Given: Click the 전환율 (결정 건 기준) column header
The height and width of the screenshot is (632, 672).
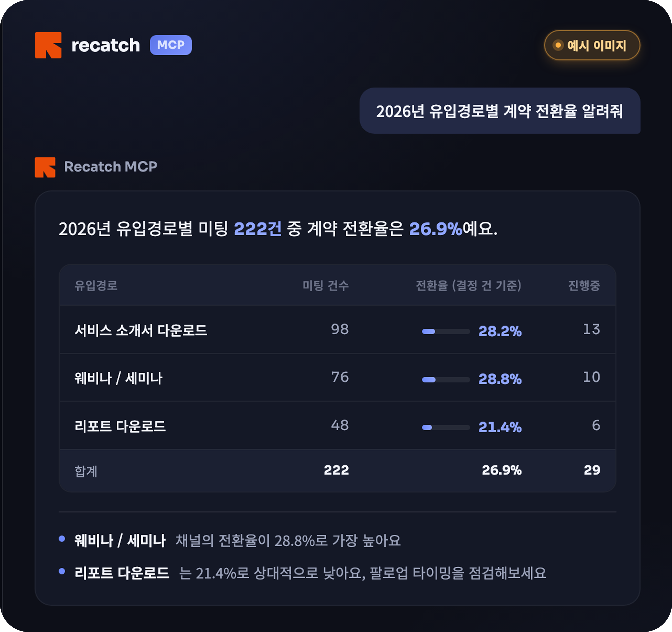Looking at the screenshot, I should pyautogui.click(x=469, y=286).
